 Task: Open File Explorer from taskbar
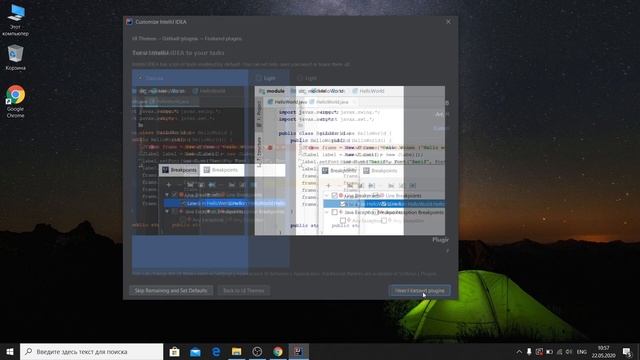pos(236,351)
